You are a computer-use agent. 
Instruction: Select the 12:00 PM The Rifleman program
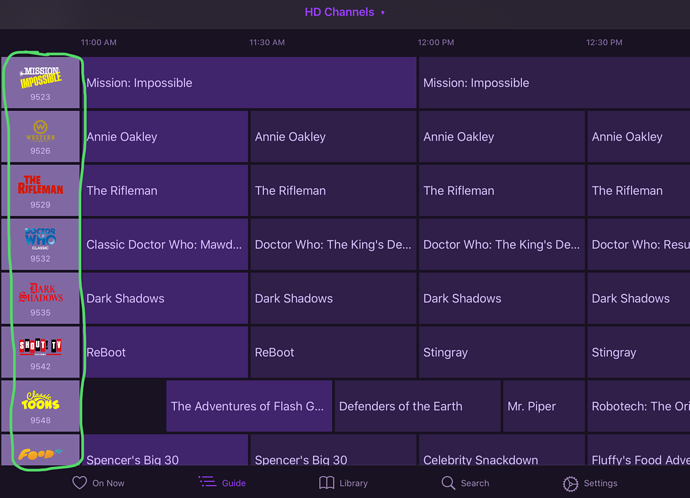coord(502,190)
